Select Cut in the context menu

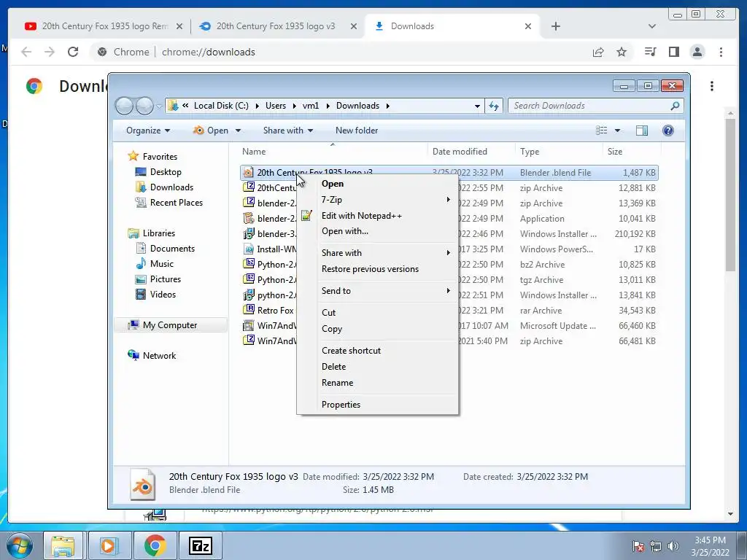click(329, 313)
